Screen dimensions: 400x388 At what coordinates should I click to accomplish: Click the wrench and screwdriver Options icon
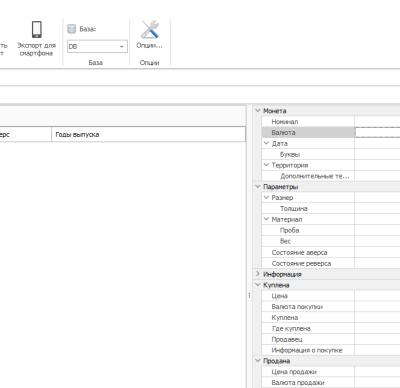(x=149, y=30)
